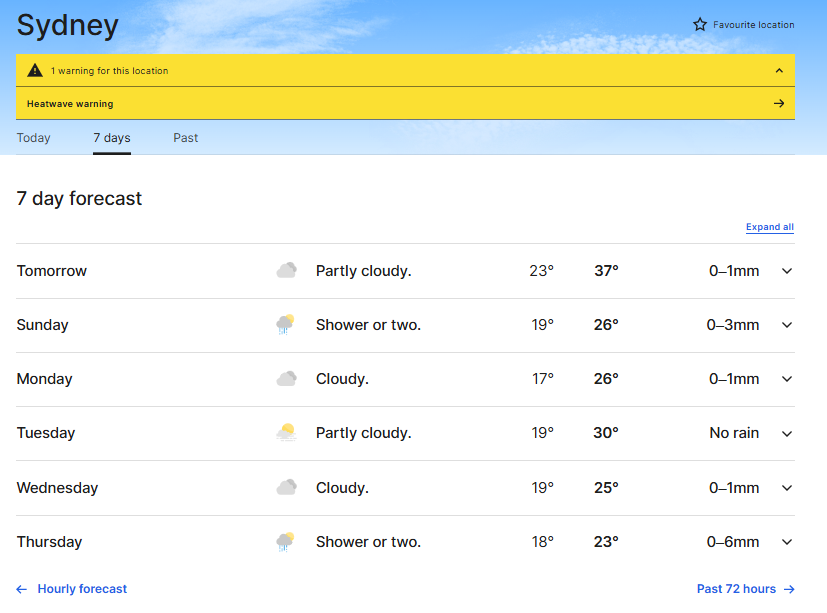Click the Favourite location star icon

pos(700,24)
